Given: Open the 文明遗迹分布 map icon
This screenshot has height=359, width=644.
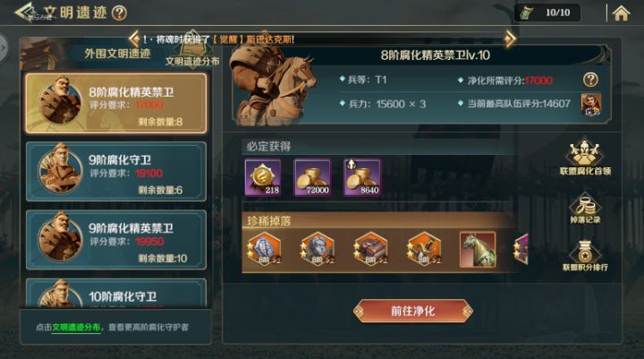Looking at the screenshot, I should tap(192, 50).
